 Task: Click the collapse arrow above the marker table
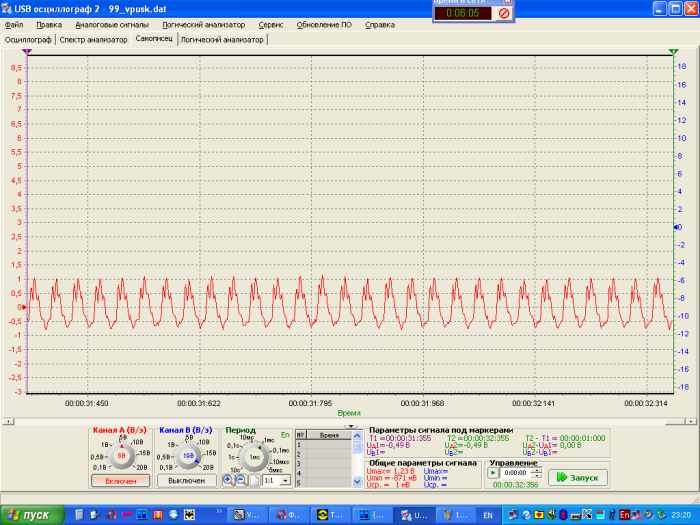(x=351, y=427)
